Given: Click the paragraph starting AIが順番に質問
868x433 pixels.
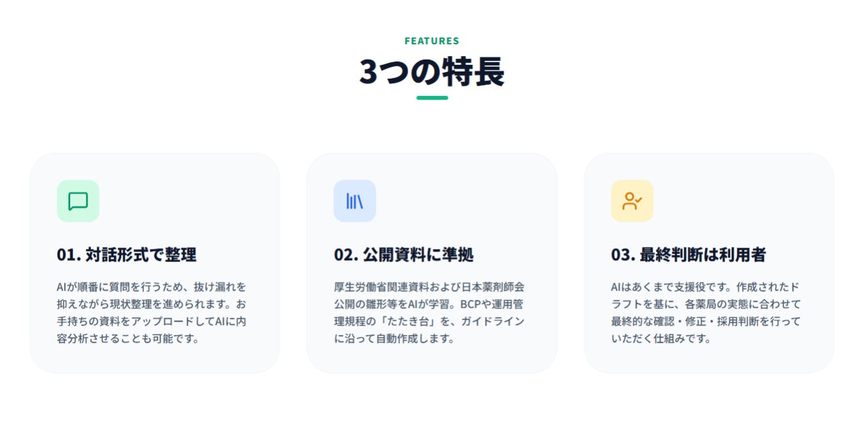Looking at the screenshot, I should pyautogui.click(x=152, y=313).
